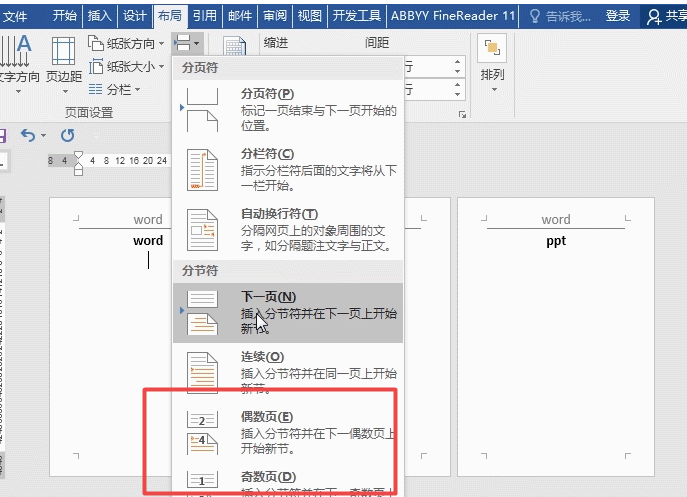Open the paragraph dialog launcher icon

tap(462, 114)
